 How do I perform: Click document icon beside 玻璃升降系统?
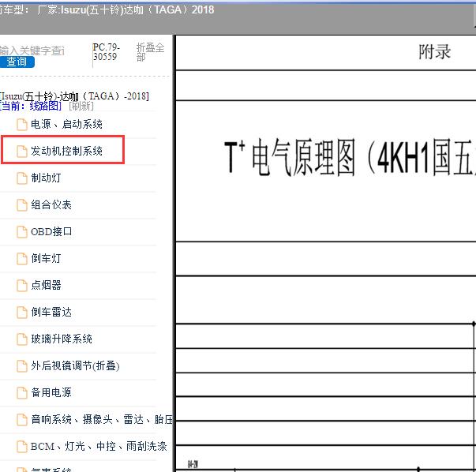click(21, 339)
